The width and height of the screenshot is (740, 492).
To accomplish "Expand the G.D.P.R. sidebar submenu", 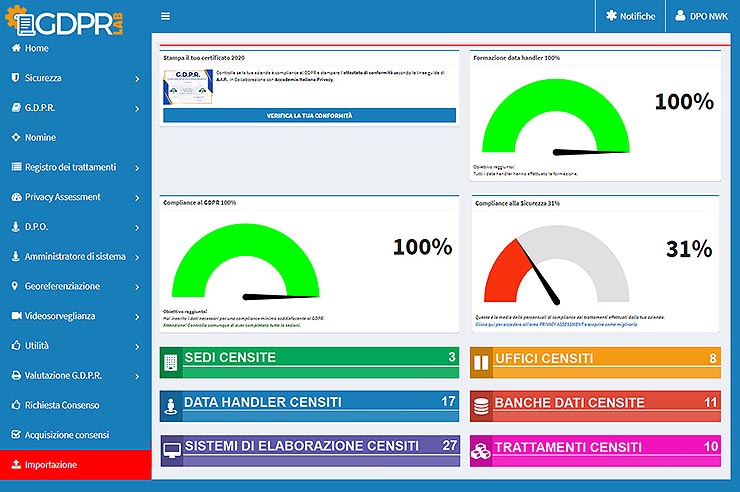I will [136, 108].
